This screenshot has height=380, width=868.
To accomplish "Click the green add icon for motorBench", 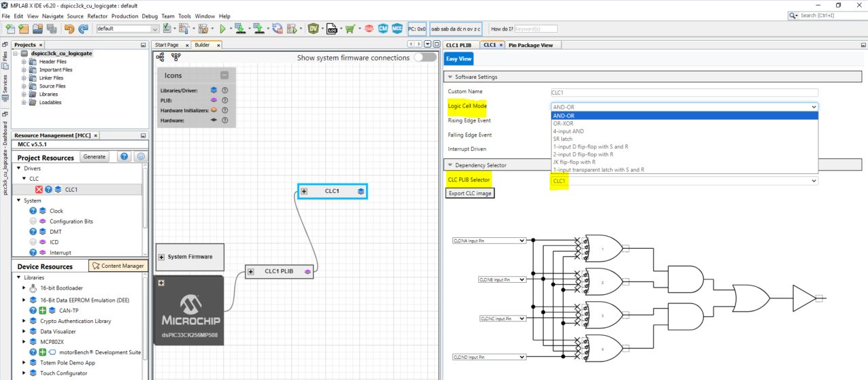I will 42,352.
